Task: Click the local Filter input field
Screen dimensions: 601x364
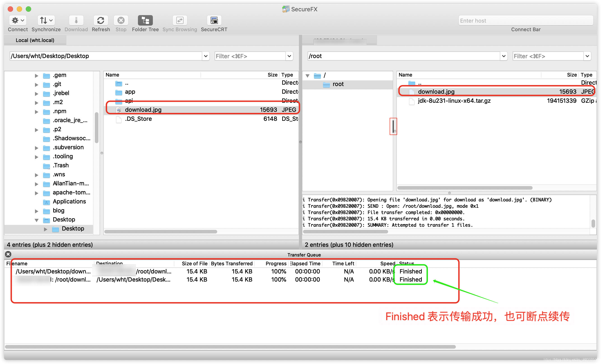Action: click(x=250, y=56)
